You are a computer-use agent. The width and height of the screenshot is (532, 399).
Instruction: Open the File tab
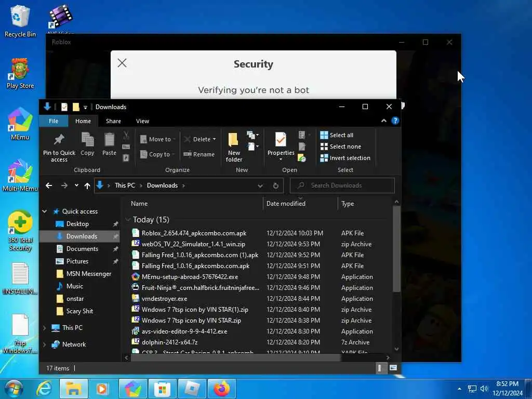pyautogui.click(x=54, y=121)
